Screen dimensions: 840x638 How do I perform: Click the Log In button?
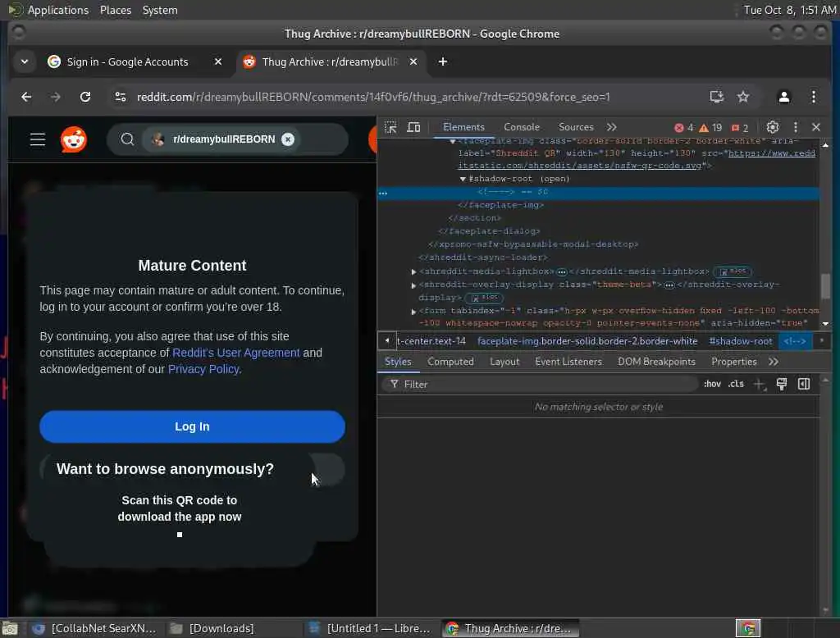tap(192, 427)
